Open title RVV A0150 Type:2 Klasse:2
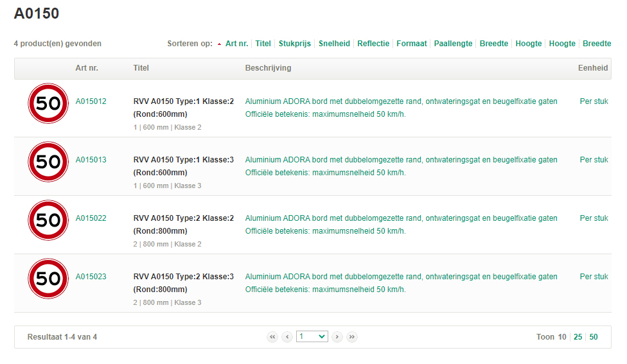The image size is (627, 364). 184,224
